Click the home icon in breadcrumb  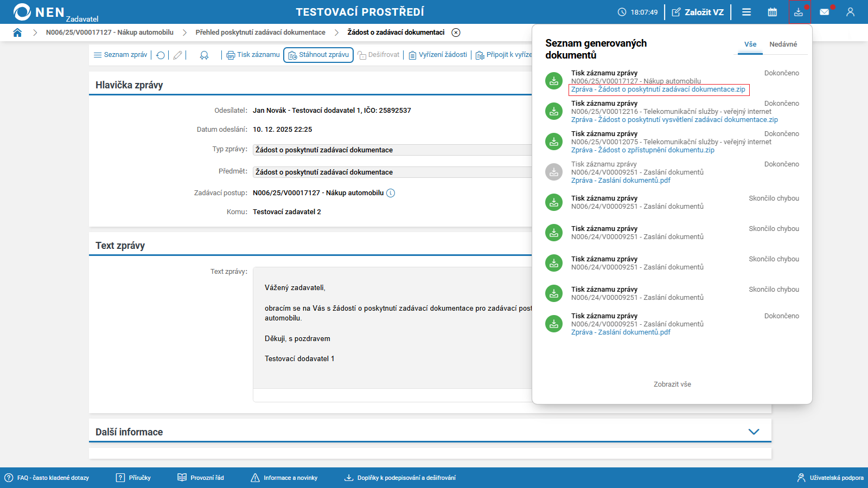coord(17,33)
